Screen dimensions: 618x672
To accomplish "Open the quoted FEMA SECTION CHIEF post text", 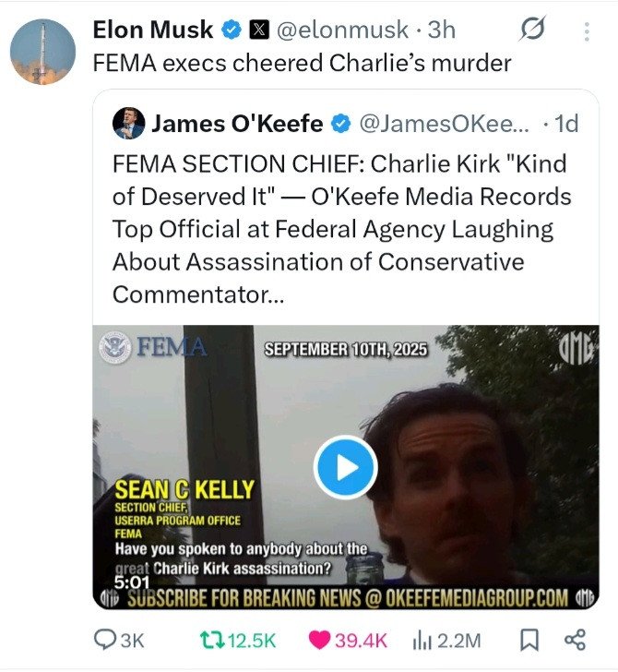I will tap(341, 229).
